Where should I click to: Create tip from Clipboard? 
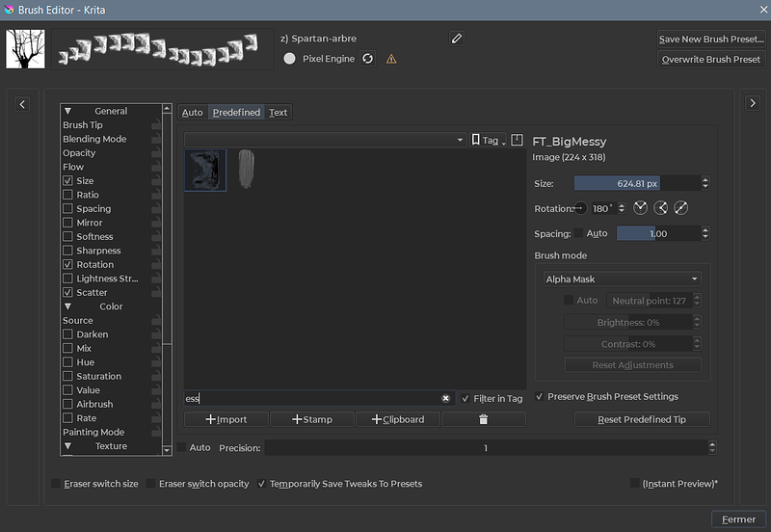(x=397, y=419)
